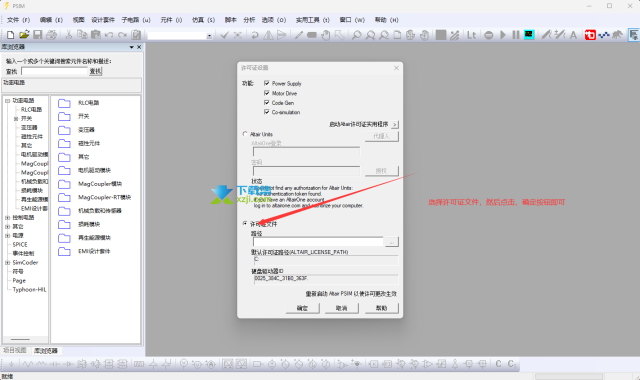Open the 文件 (F) menu
This screenshot has height=380, width=640.
[x=18, y=20]
